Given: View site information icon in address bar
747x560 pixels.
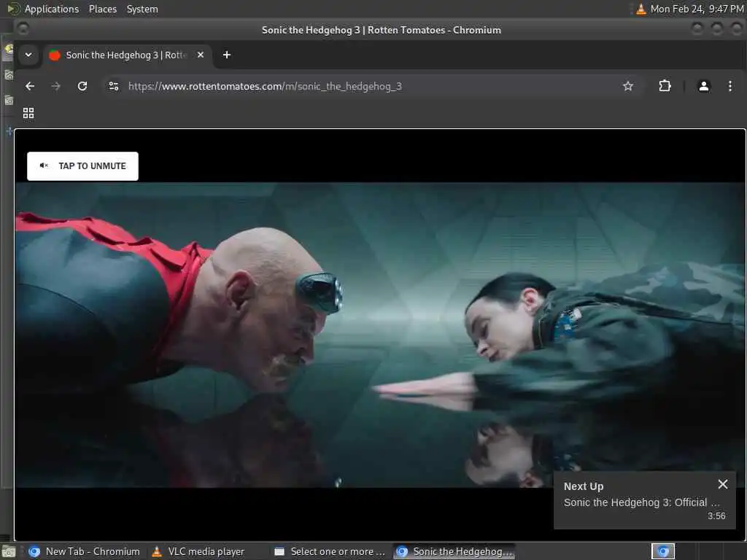Looking at the screenshot, I should click(114, 86).
